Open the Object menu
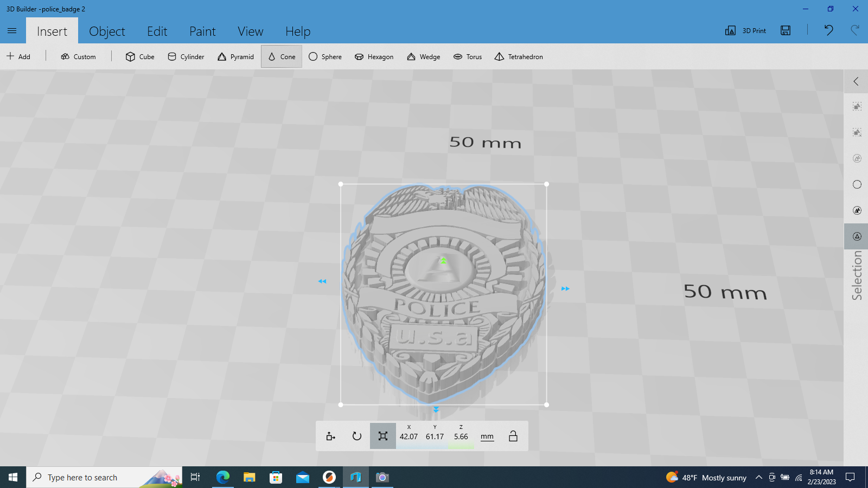This screenshot has width=868, height=488. coord(107,31)
